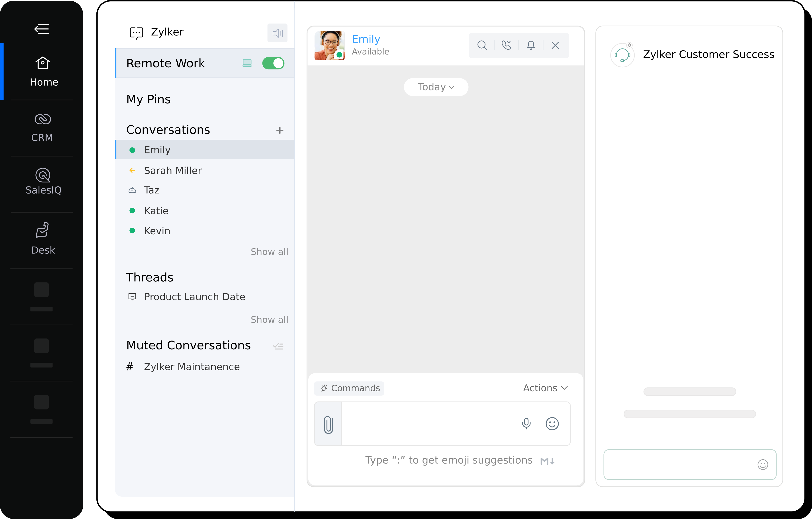Screen dimensions: 812x519
Task: Switch to SalesIQ in the sidebar
Action: tap(43, 182)
